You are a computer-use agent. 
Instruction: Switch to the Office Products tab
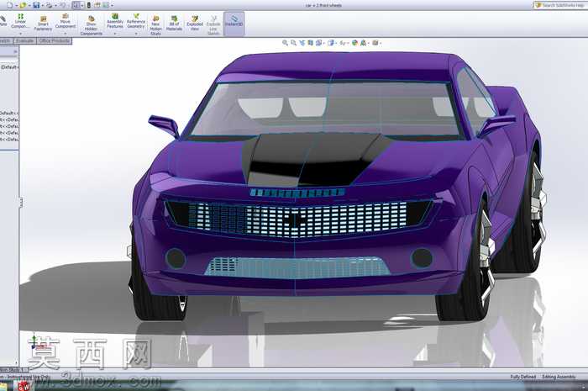(x=55, y=40)
